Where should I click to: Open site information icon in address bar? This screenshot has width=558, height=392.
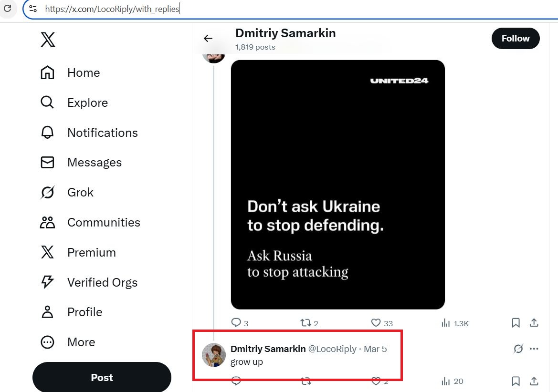coord(33,9)
